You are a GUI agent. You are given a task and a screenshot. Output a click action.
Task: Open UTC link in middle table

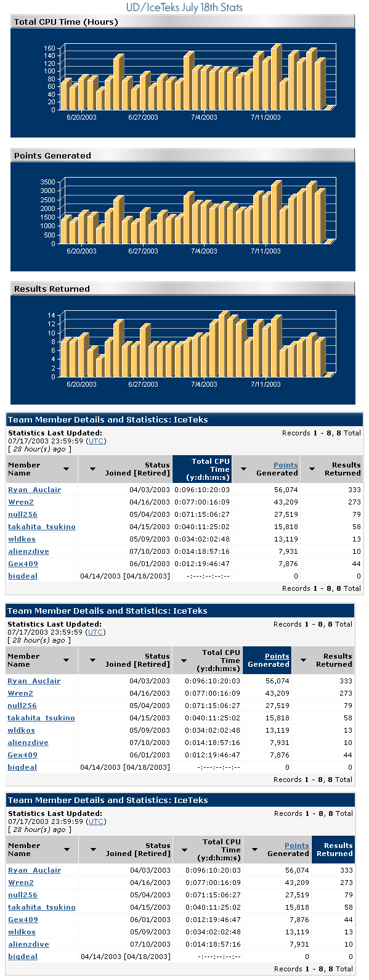(x=95, y=632)
